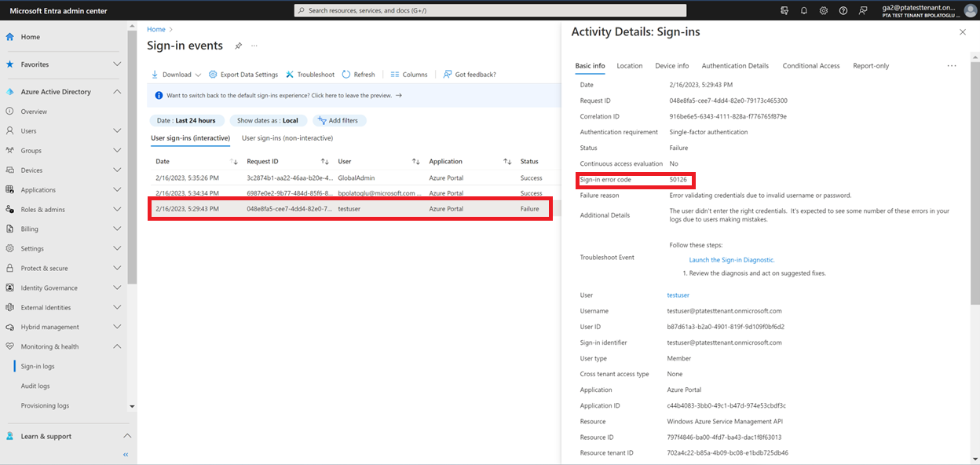Click the Monitoring & health heart icon
This screenshot has width=980, height=465.
point(10,346)
